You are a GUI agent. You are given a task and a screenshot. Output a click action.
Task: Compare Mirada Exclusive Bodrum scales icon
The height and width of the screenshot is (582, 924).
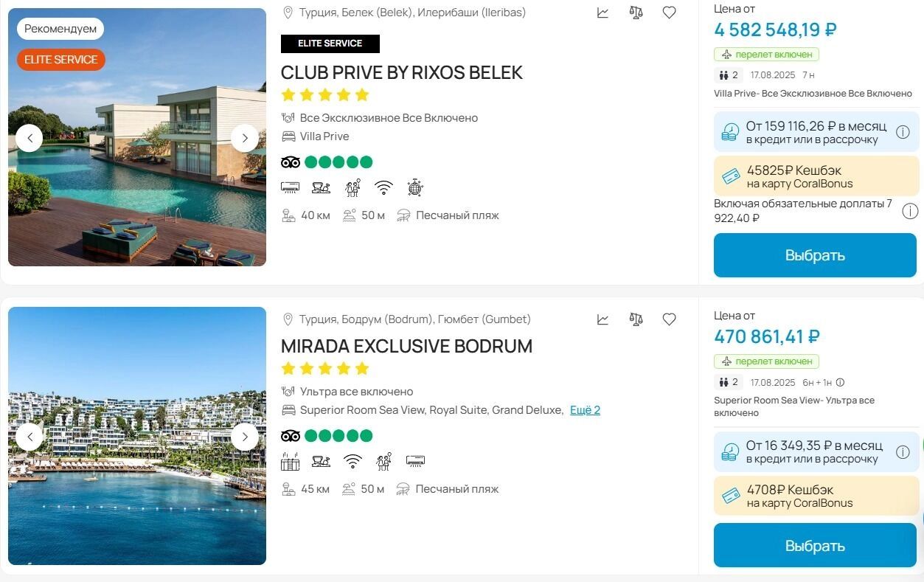tap(636, 319)
